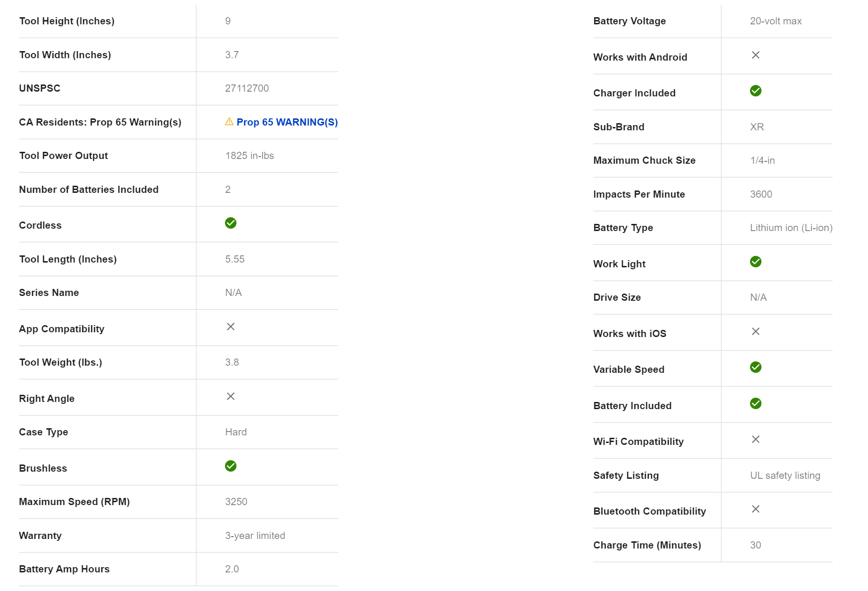The height and width of the screenshot is (591, 868).
Task: Click the Tool Power Output value 1825 in-lbs
Action: pos(249,156)
